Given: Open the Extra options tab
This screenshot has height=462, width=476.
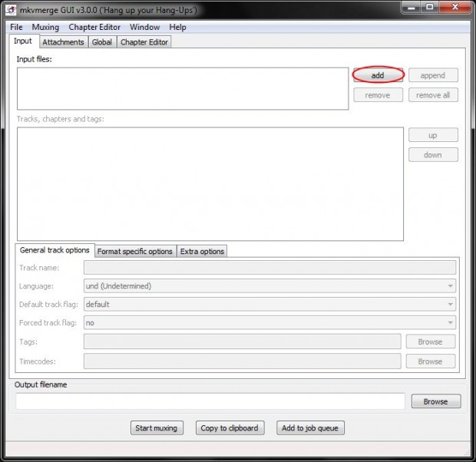Looking at the screenshot, I should 202,252.
